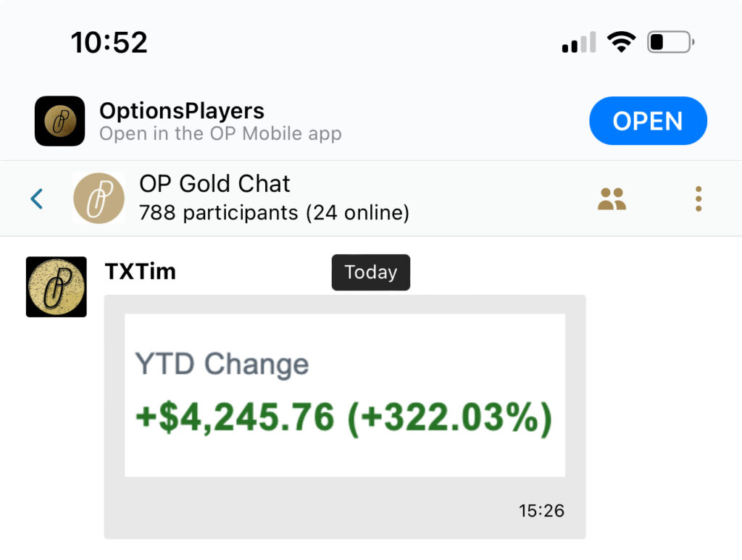Tap the blue OPEN button
Image resolution: width=742 pixels, height=560 pixels.
click(648, 121)
